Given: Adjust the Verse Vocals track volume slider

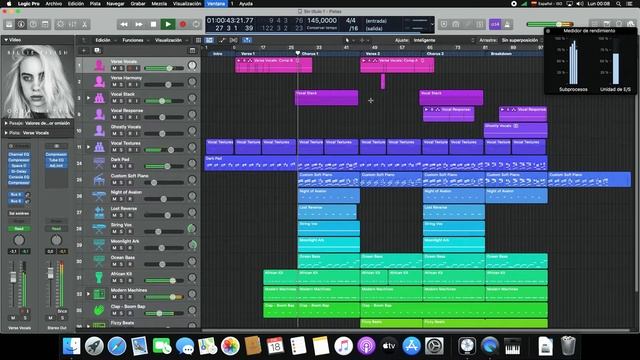Looking at the screenshot, I should point(164,68).
